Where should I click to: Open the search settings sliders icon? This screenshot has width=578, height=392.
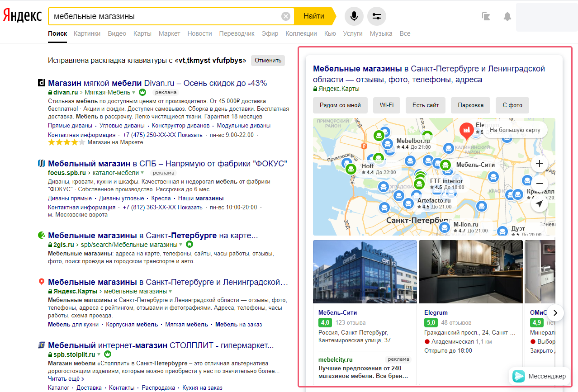(376, 16)
